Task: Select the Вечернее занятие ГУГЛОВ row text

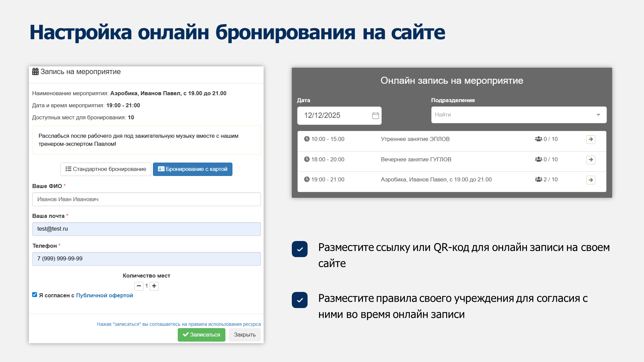Action: [416, 160]
